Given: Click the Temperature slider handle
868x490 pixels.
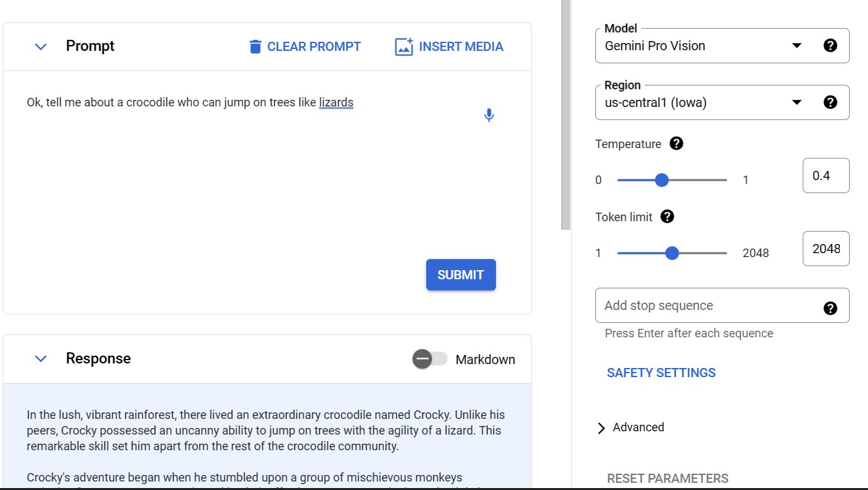Looking at the screenshot, I should click(662, 180).
